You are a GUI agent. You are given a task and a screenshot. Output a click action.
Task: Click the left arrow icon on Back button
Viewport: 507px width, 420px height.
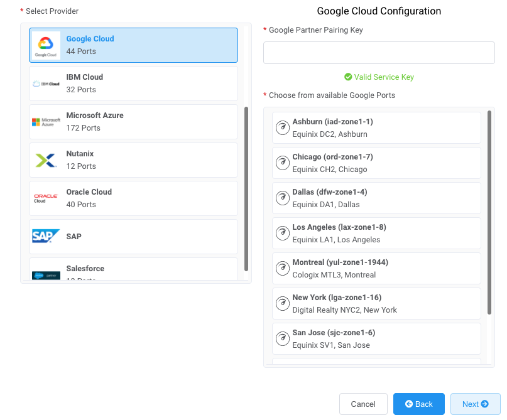click(x=409, y=404)
